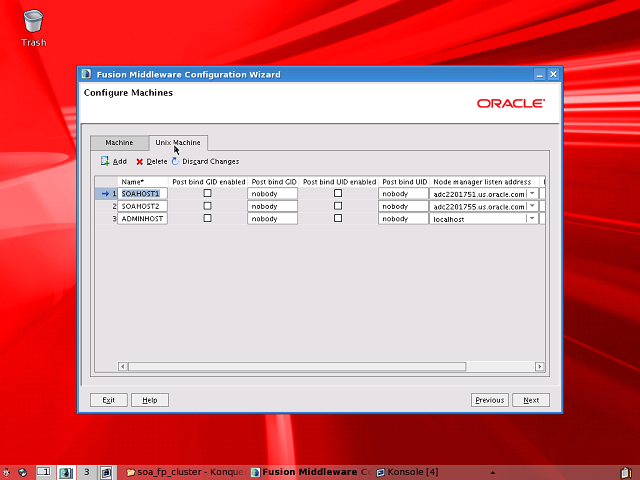Click the horizontal scrollbar thumb
This screenshot has width=640, height=480.
tap(297, 367)
